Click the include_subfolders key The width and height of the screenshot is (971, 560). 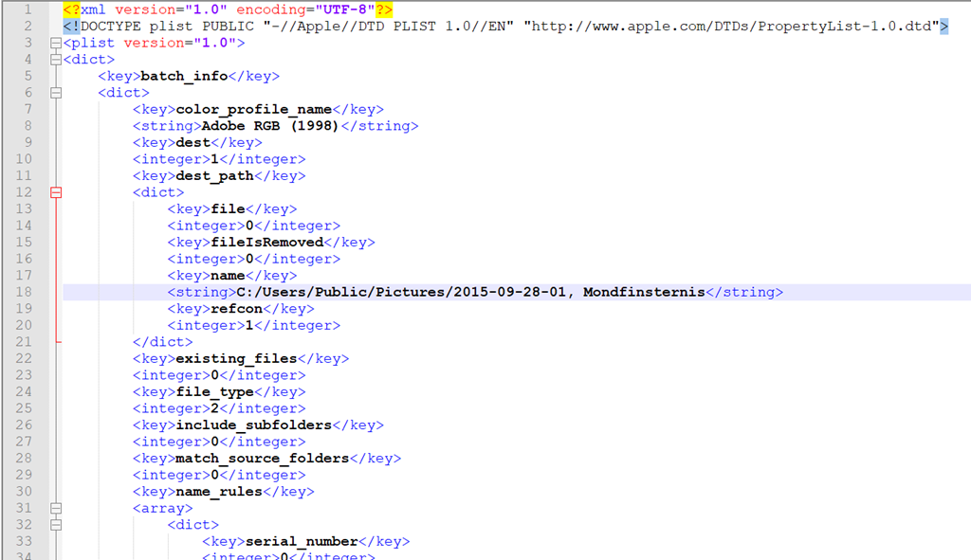click(253, 425)
